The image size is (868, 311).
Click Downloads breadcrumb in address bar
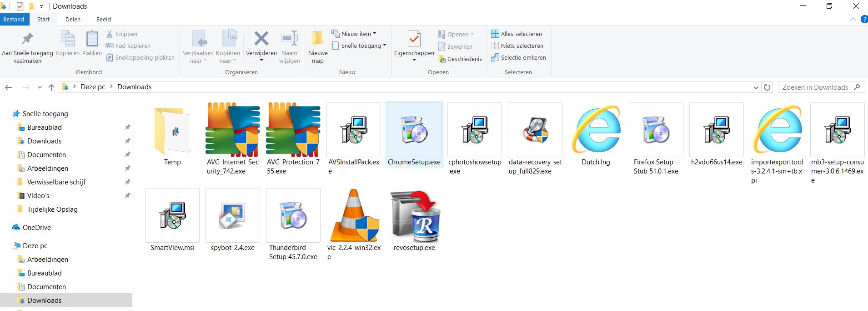click(134, 87)
